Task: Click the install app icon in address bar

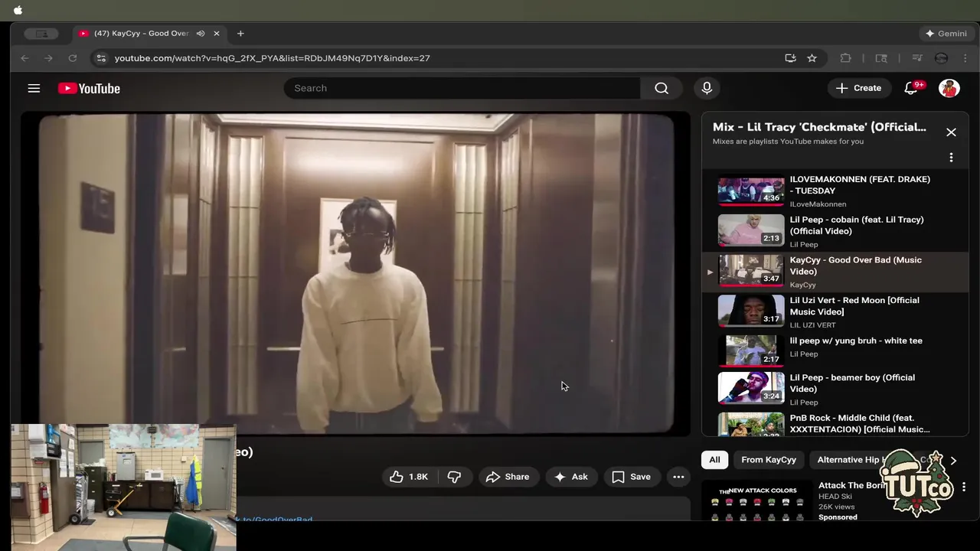Action: point(790,58)
